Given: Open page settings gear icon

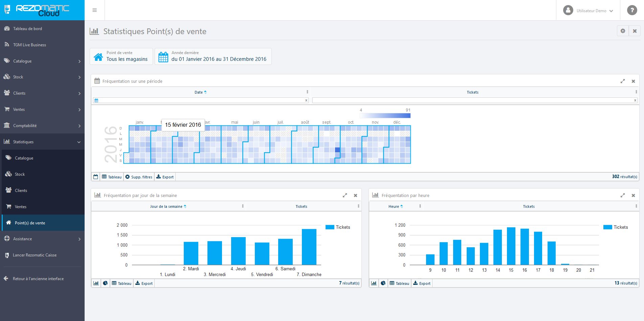Looking at the screenshot, I should point(623,31).
